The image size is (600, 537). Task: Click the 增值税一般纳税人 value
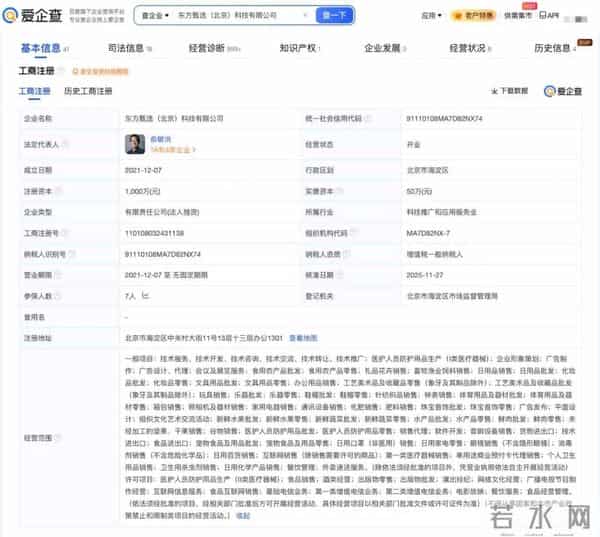click(434, 254)
